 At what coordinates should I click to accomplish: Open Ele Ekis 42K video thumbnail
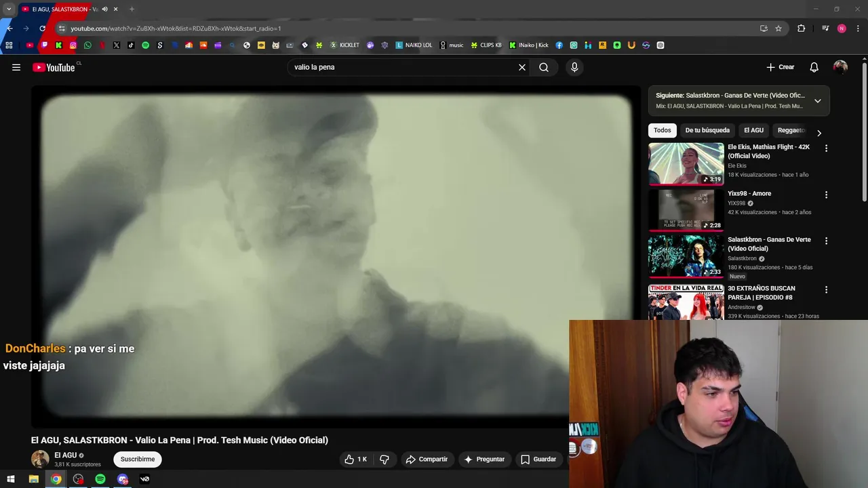pos(686,163)
